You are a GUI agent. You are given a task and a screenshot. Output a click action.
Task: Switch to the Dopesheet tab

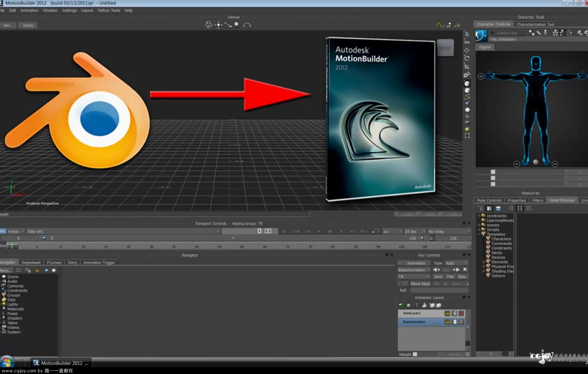click(x=31, y=262)
